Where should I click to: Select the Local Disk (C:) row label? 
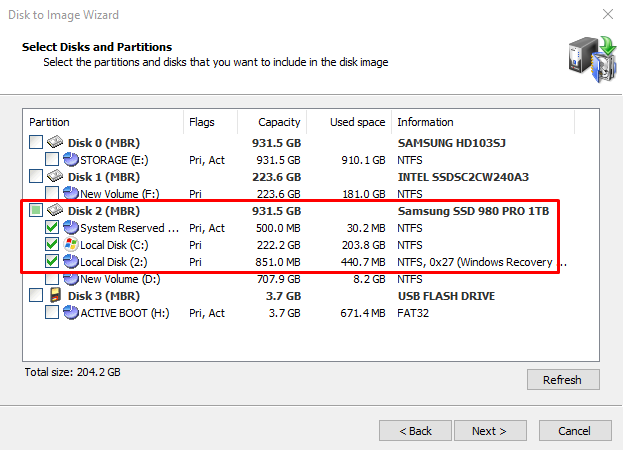pos(114,245)
